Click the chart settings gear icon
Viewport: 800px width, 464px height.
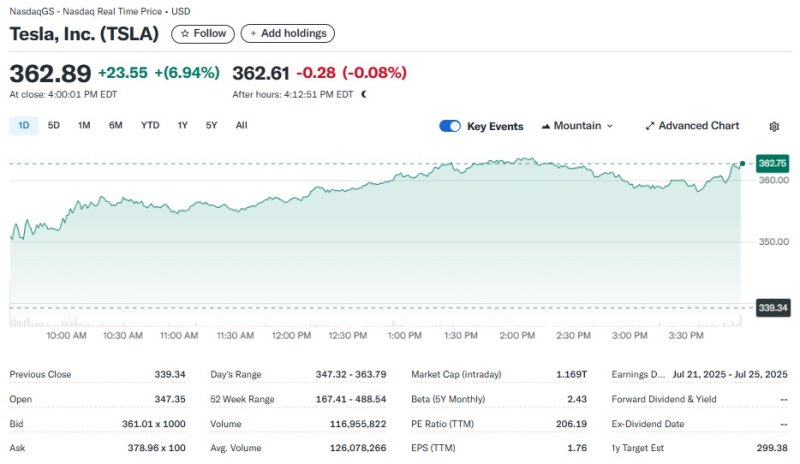coord(773,127)
